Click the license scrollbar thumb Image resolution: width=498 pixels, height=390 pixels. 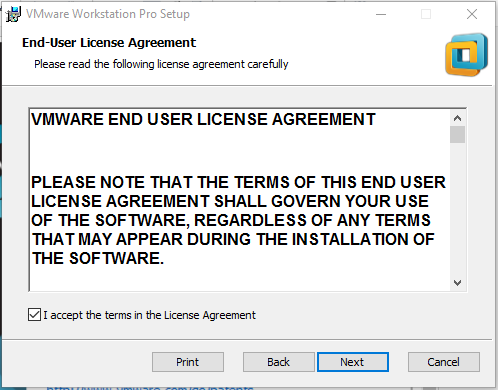[x=457, y=134]
